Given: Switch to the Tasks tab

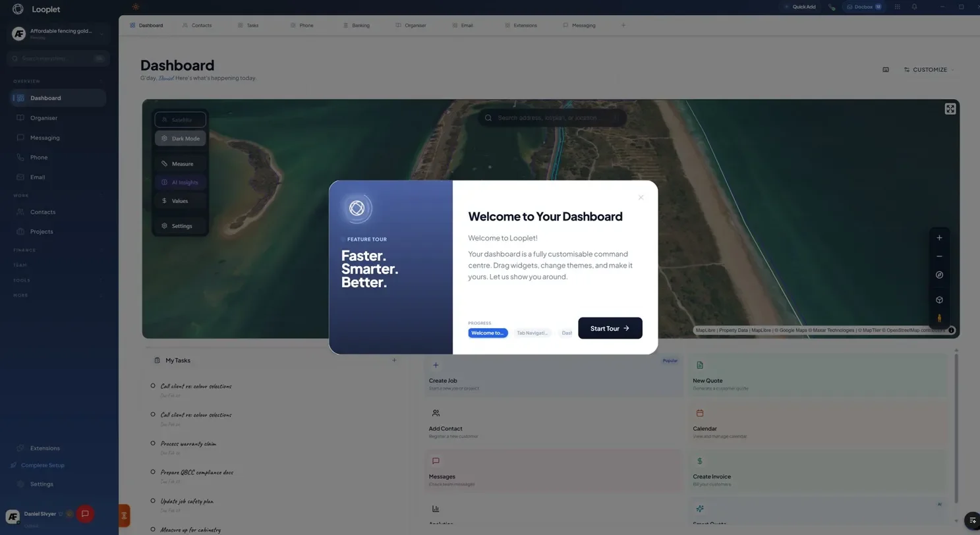Looking at the screenshot, I should (248, 25).
